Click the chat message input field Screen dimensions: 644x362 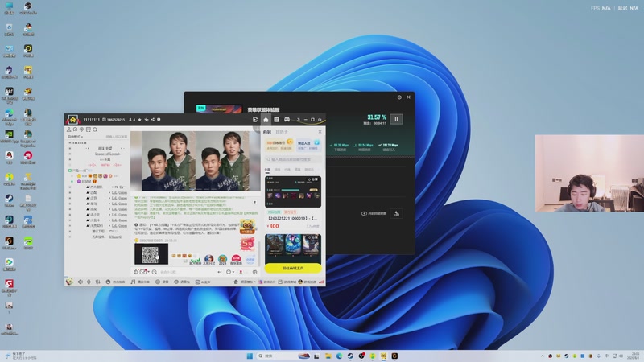tap(187, 272)
